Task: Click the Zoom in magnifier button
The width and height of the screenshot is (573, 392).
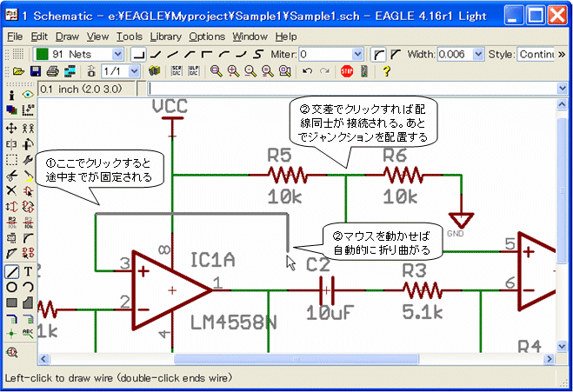Action: [x=233, y=71]
